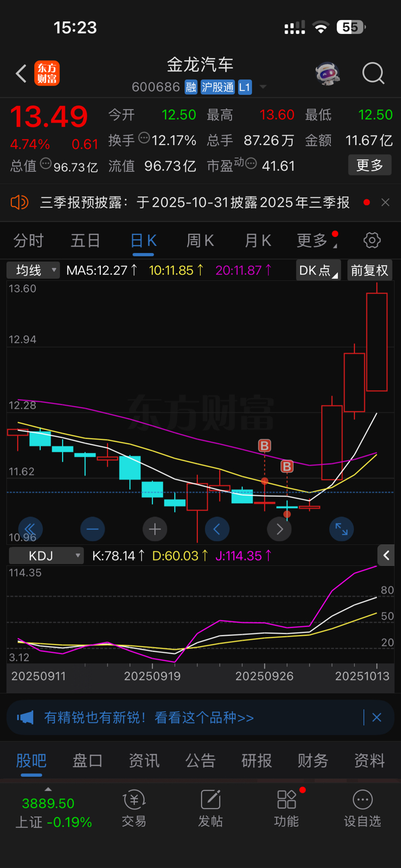Viewport: 401px width, 868px height.
Task: Tap MA5:12.27 moving average value
Action: pos(102,270)
